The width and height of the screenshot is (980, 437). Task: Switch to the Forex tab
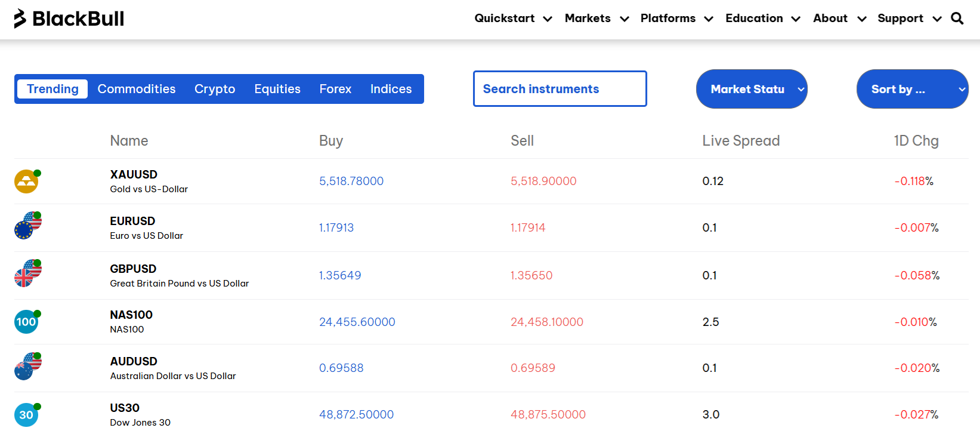pyautogui.click(x=335, y=89)
